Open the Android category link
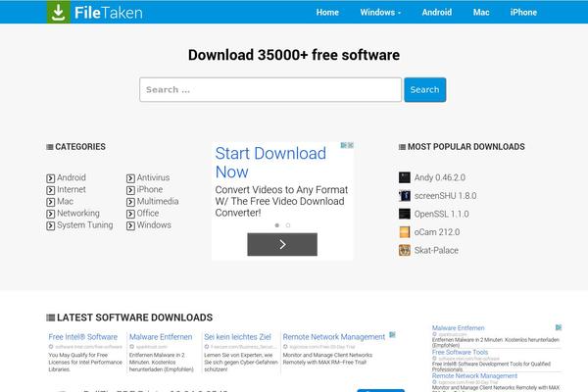Image resolution: width=588 pixels, height=392 pixels. tap(72, 177)
